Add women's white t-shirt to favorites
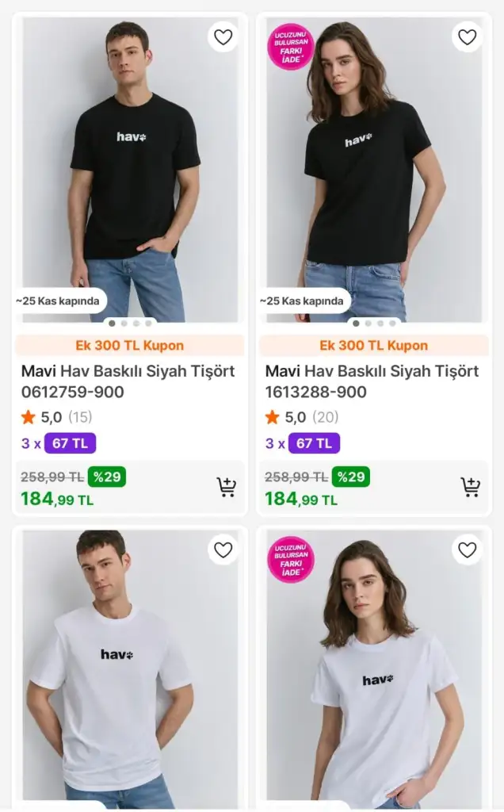Screen dimensions: 504x812 click(x=468, y=550)
